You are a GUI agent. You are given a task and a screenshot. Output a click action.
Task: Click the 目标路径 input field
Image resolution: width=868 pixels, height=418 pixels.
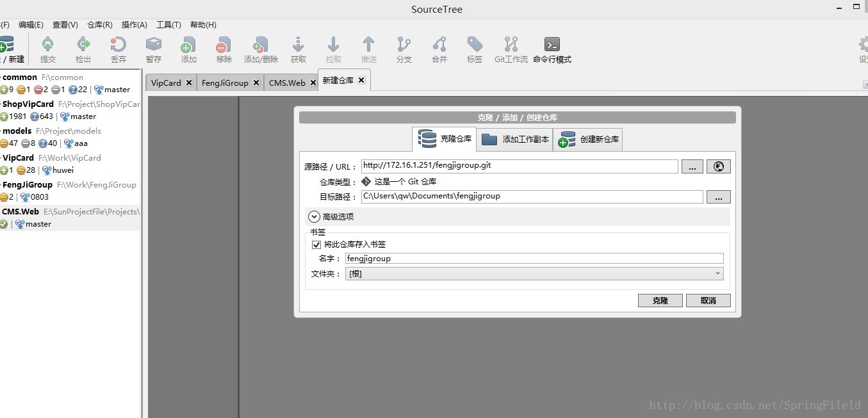pos(532,197)
